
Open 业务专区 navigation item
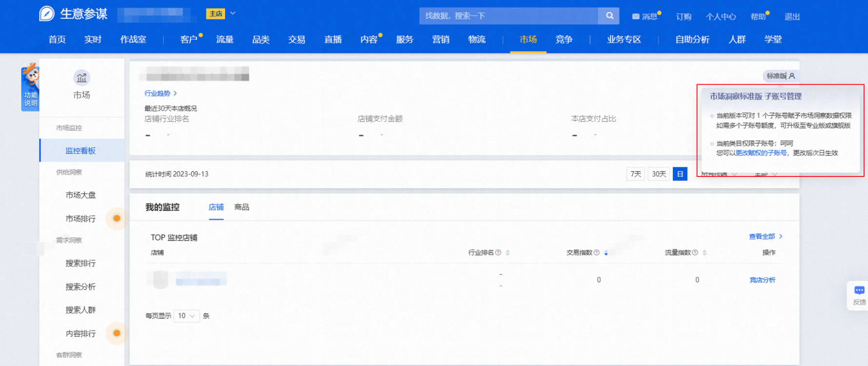coord(624,39)
